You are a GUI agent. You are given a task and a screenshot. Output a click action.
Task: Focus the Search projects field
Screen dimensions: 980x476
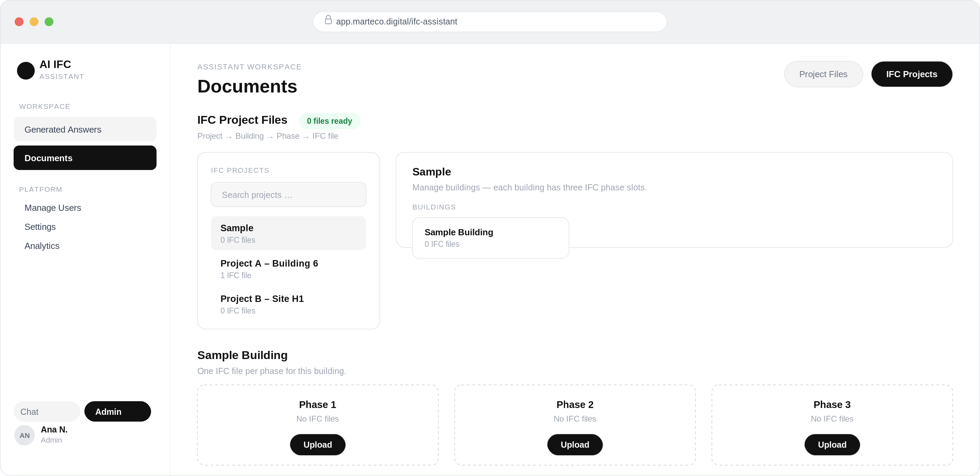coord(288,195)
